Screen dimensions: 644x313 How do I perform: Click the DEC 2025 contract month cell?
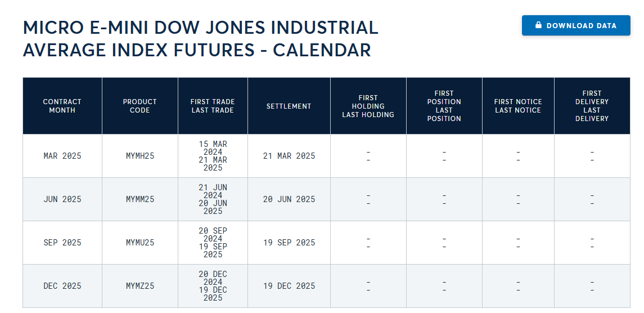tap(62, 286)
